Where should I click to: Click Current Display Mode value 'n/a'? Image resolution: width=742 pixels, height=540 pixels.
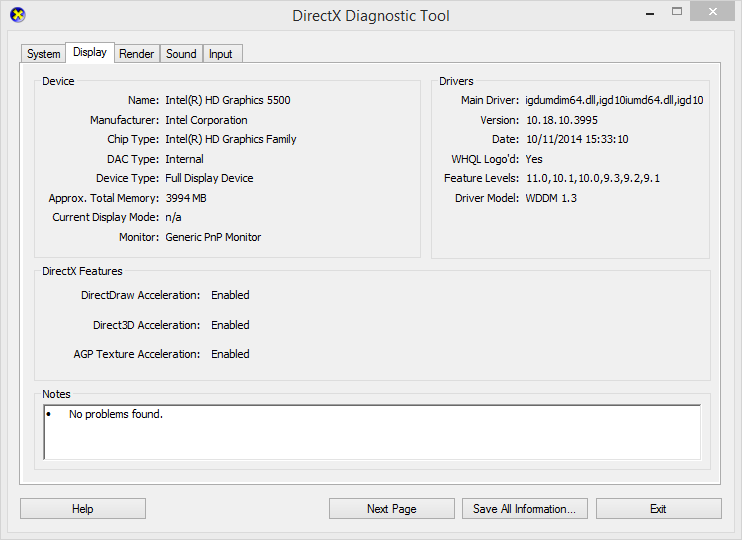point(173,217)
